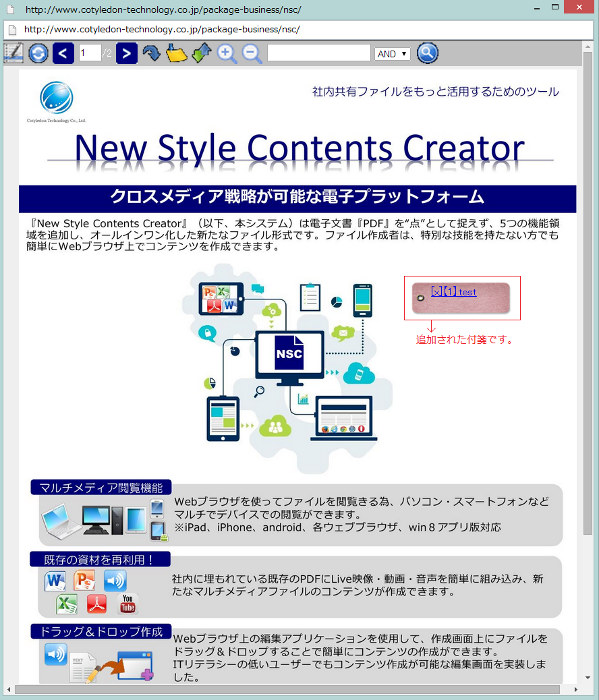The width and height of the screenshot is (599, 700).
Task: Click the NSC monitor illustration
Action: 289,359
